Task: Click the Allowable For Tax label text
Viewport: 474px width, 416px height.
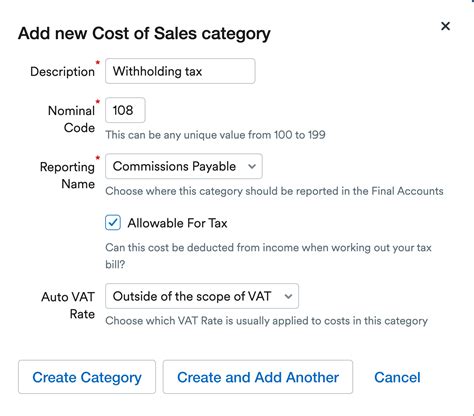Action: tap(177, 223)
